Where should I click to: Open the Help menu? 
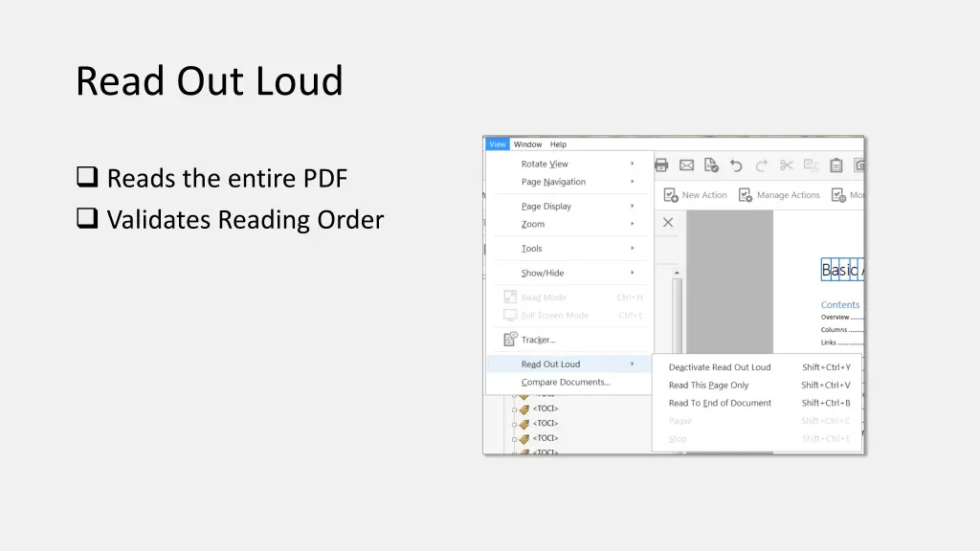[x=558, y=144]
